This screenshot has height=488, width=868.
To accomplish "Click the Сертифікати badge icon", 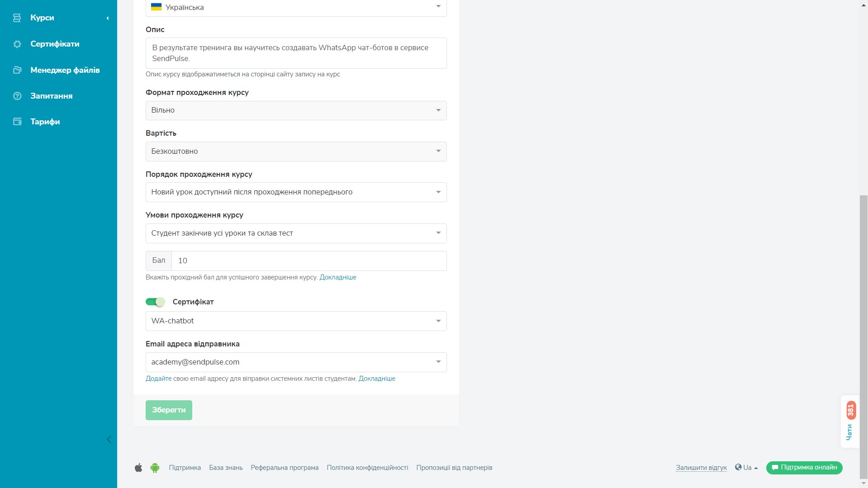I will [17, 44].
